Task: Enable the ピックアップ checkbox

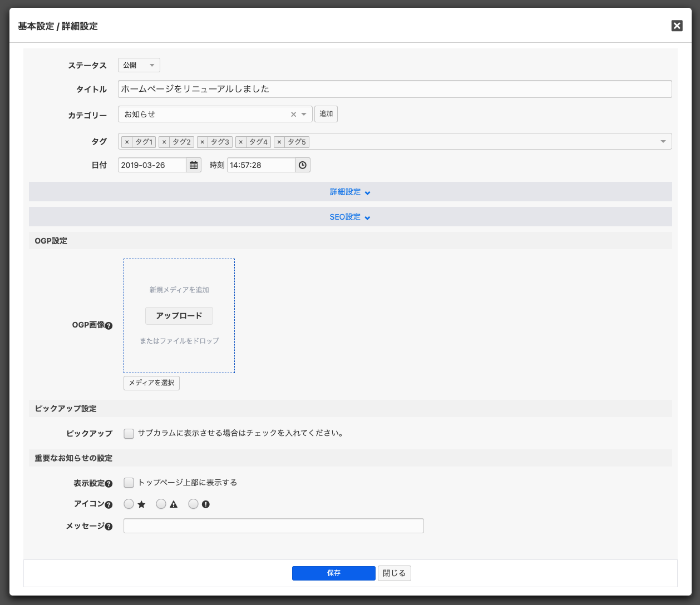Action: tap(129, 434)
